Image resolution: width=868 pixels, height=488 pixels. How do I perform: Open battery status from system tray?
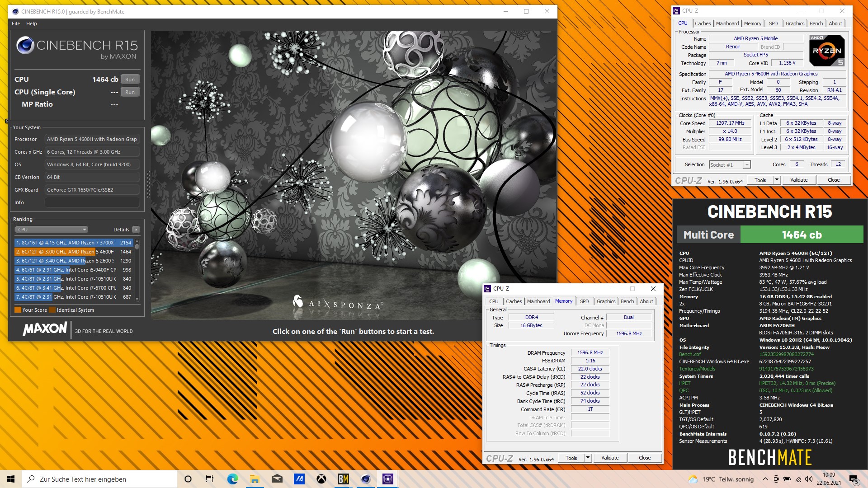(787, 479)
